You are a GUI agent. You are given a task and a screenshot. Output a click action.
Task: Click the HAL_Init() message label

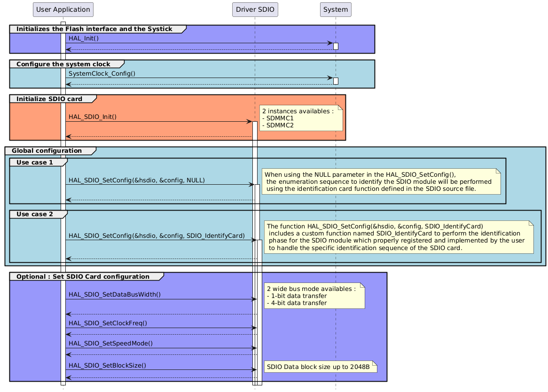[x=84, y=39]
